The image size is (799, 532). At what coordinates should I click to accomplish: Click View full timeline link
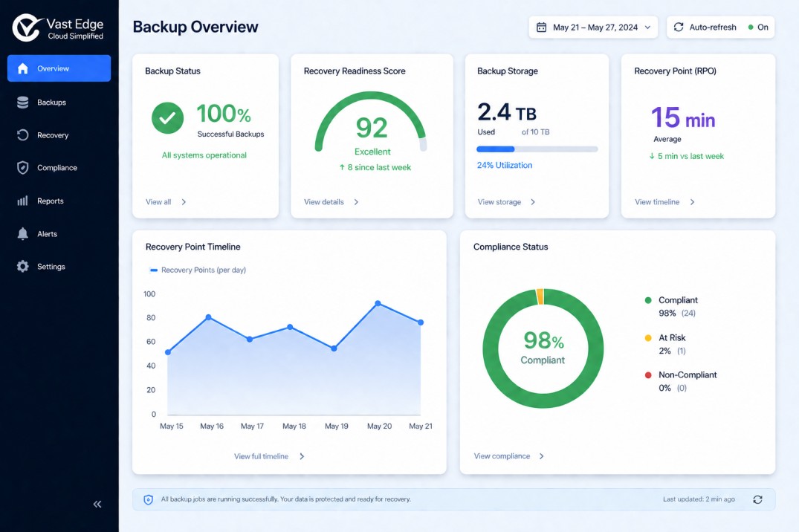[262, 456]
